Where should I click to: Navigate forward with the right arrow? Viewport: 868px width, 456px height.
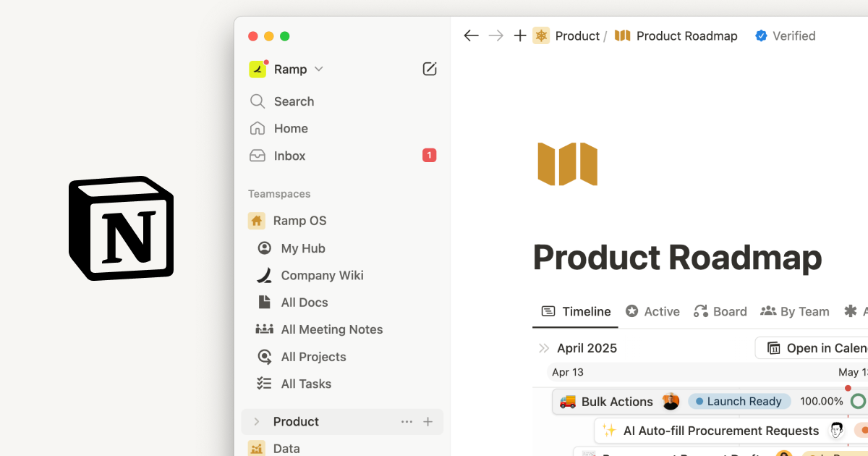coord(495,35)
